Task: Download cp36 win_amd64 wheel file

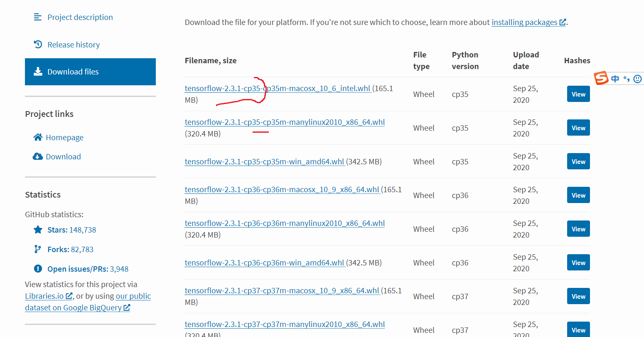Action: [264, 263]
